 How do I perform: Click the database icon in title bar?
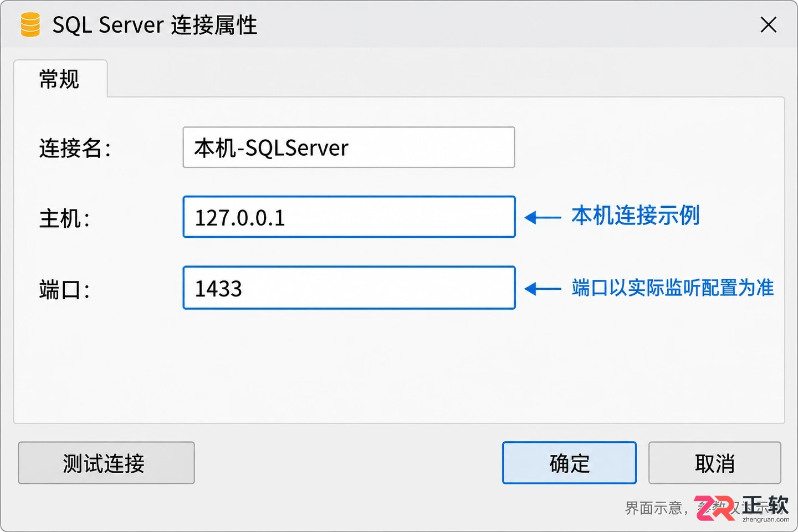[30, 25]
